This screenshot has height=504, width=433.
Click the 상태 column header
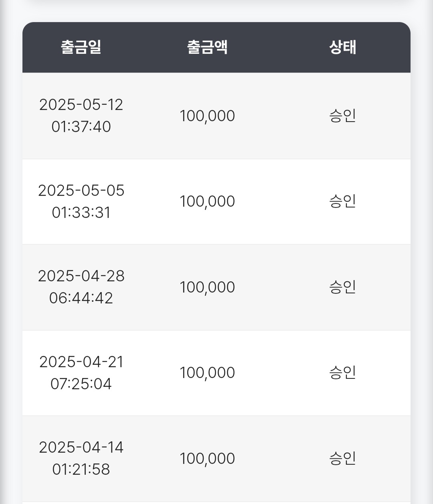click(343, 47)
